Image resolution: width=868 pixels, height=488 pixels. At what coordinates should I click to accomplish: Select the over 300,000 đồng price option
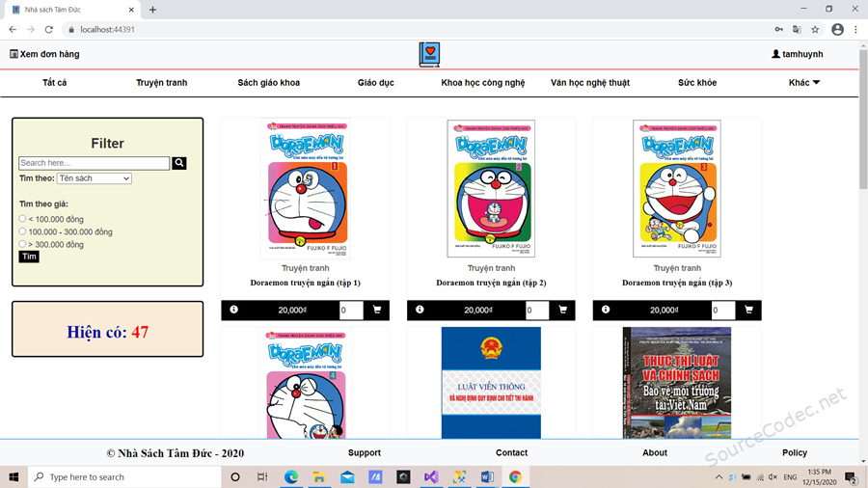click(x=22, y=244)
